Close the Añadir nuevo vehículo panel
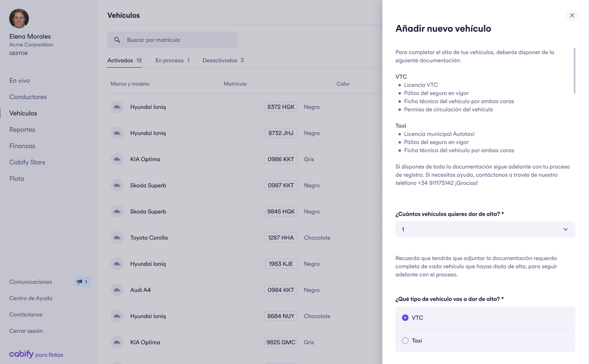Viewport: 589px width, 364px height. 572,16
